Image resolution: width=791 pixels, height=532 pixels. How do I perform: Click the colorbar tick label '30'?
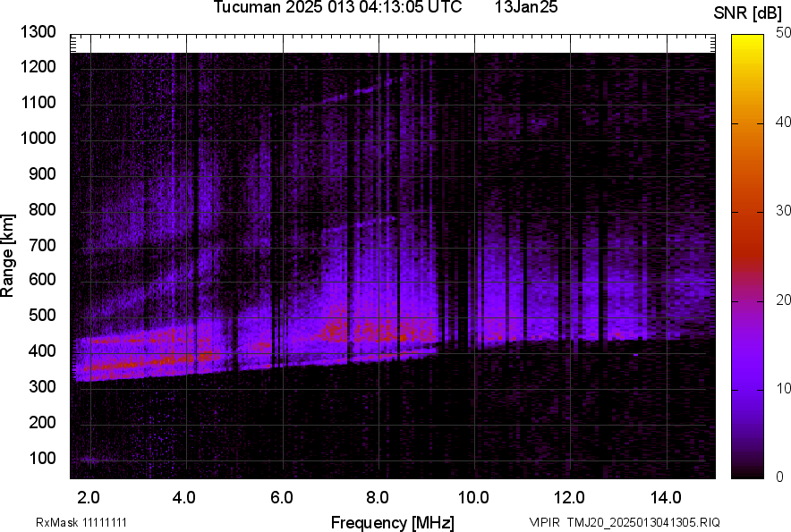pyautogui.click(x=783, y=211)
